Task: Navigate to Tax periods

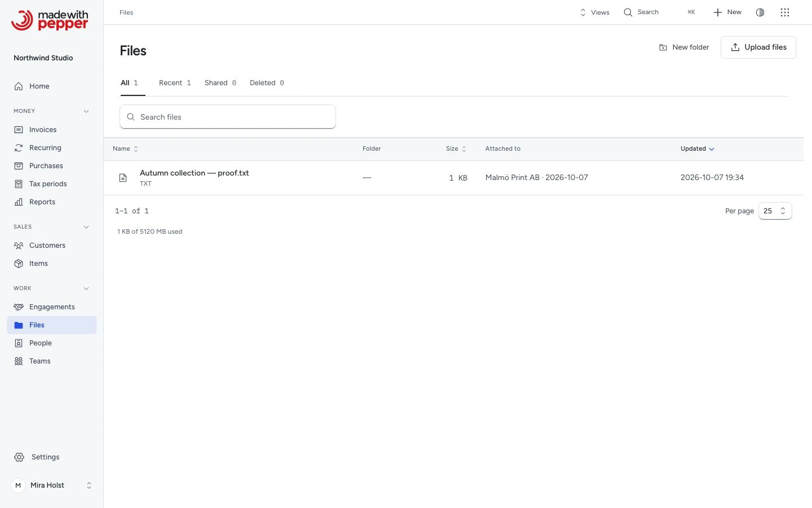Action: 51,184
